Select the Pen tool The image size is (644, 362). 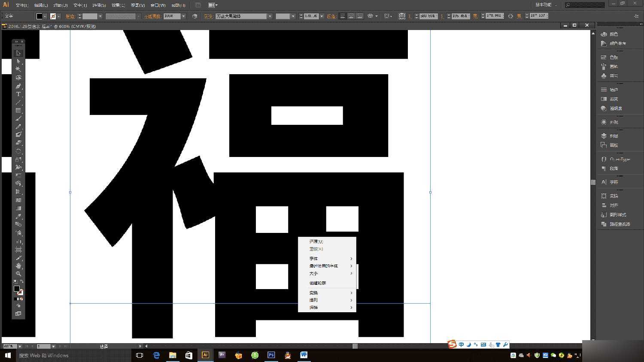[x=18, y=86]
